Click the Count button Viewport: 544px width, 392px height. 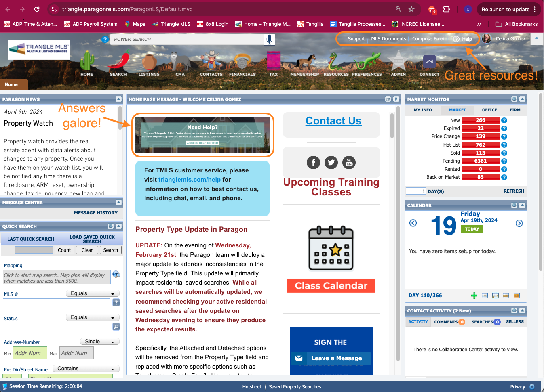[64, 250]
